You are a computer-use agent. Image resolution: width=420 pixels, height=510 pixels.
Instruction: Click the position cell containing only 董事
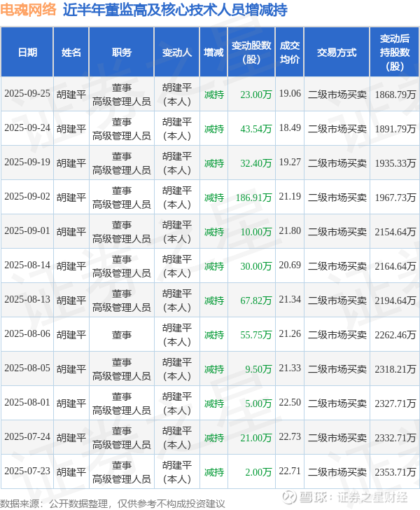[122, 335]
